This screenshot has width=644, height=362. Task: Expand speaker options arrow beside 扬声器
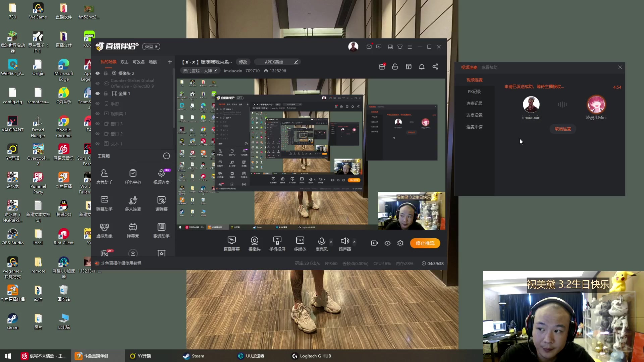tap(354, 242)
